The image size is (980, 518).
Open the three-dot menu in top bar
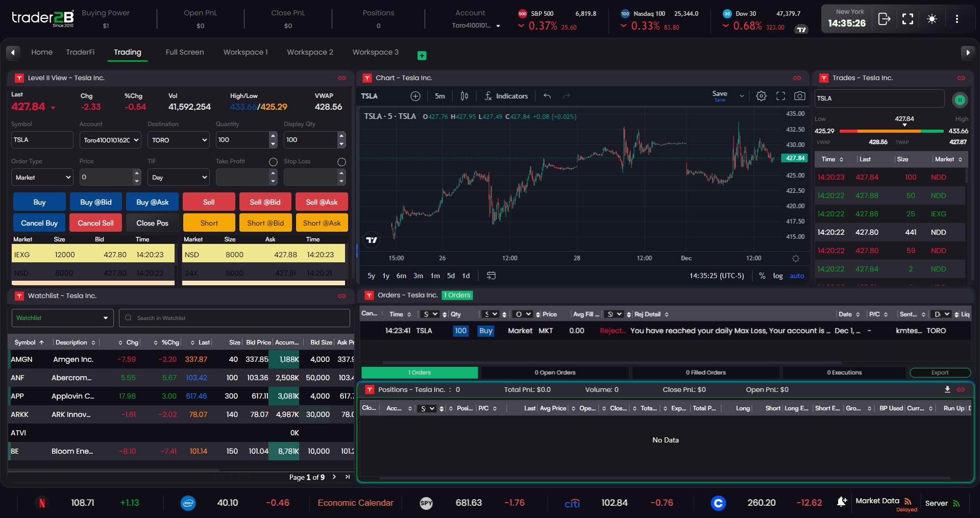957,19
